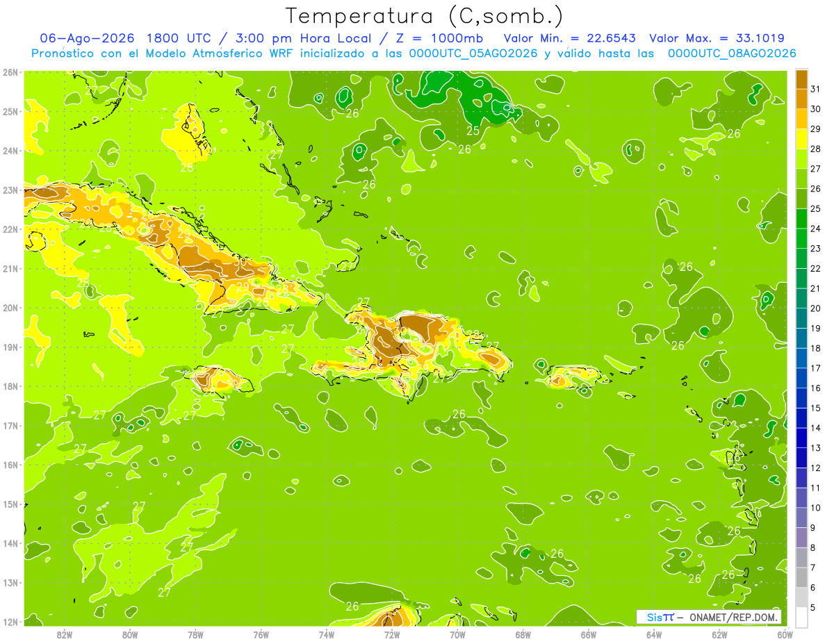Click the blue colorbar segment between 15 and 16

click(801, 398)
